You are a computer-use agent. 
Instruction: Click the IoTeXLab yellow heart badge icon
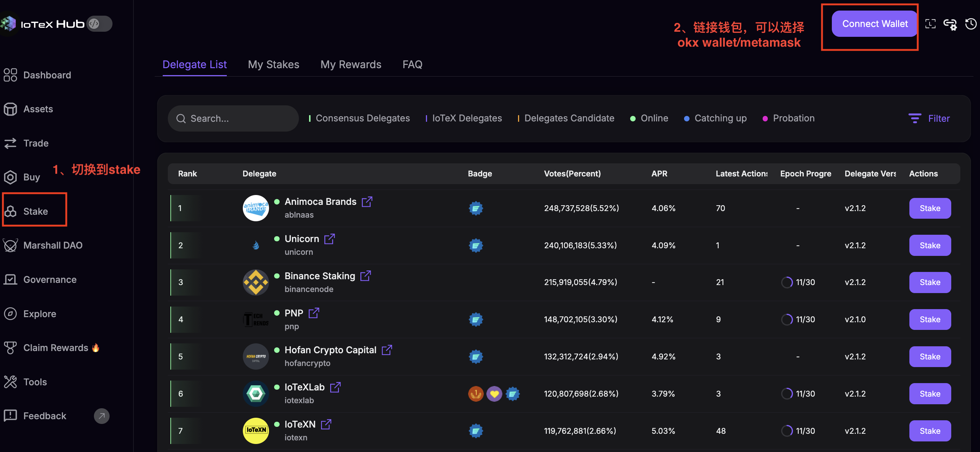click(494, 394)
